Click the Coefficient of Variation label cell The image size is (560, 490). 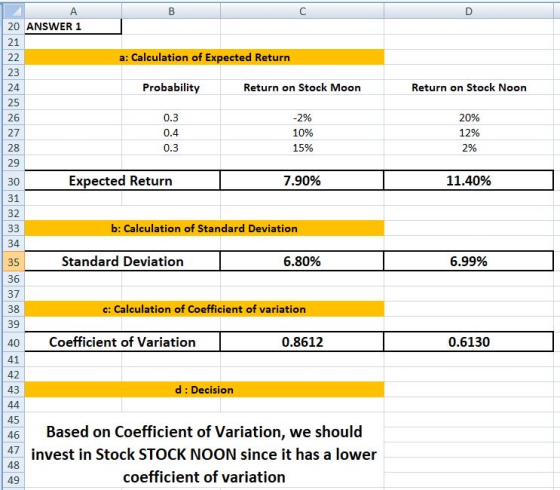(x=122, y=342)
